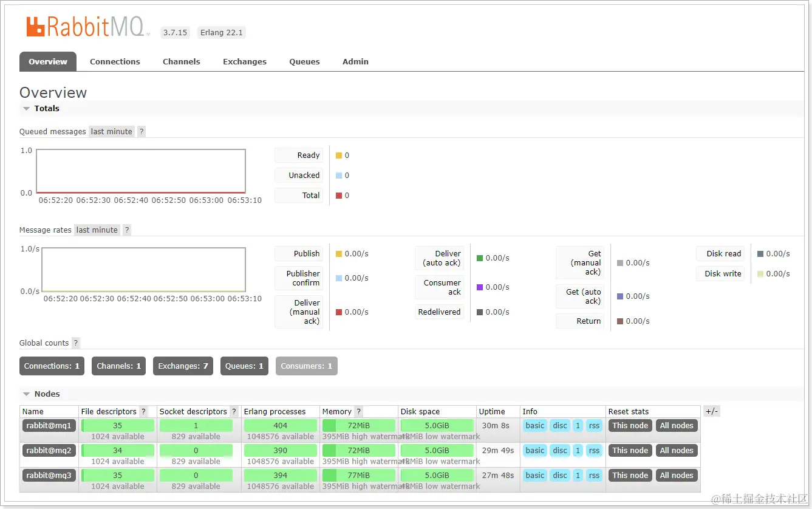Toggle node table columns with +/- button
The width and height of the screenshot is (812, 509).
pyautogui.click(x=712, y=411)
